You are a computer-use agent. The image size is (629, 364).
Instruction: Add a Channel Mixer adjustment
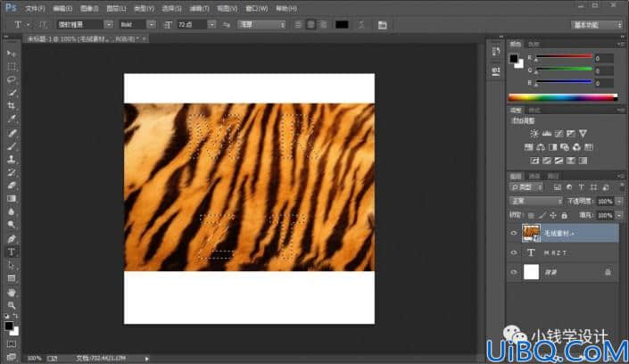[x=576, y=147]
